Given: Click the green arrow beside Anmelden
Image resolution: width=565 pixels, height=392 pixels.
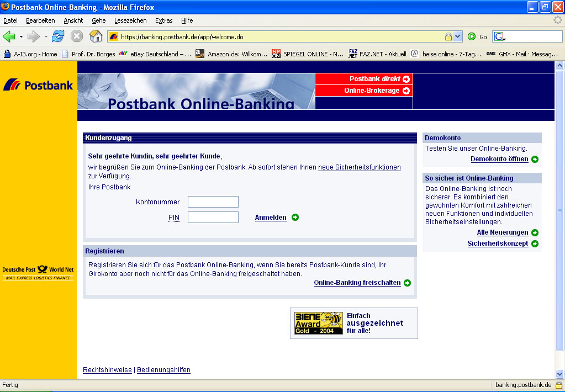Looking at the screenshot, I should point(295,218).
